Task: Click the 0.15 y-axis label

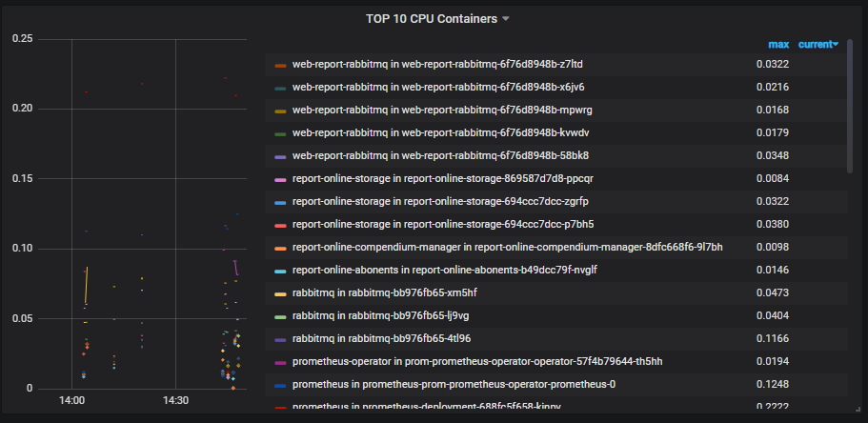Action: click(x=23, y=179)
